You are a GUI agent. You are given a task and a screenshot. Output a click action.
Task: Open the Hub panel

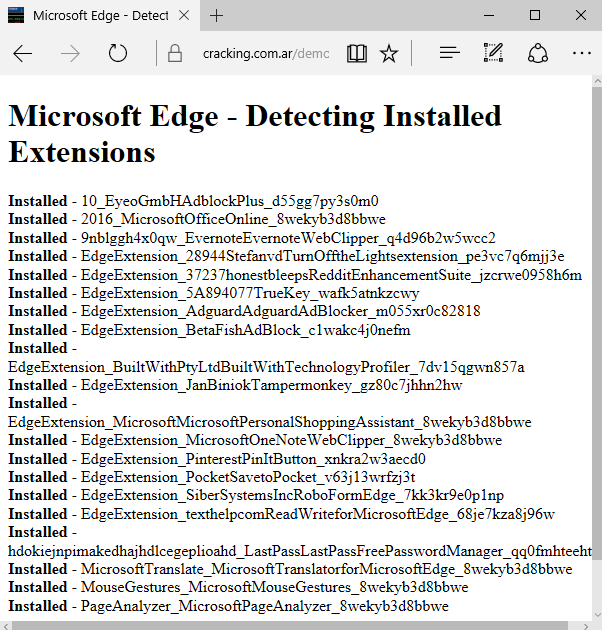click(x=450, y=53)
